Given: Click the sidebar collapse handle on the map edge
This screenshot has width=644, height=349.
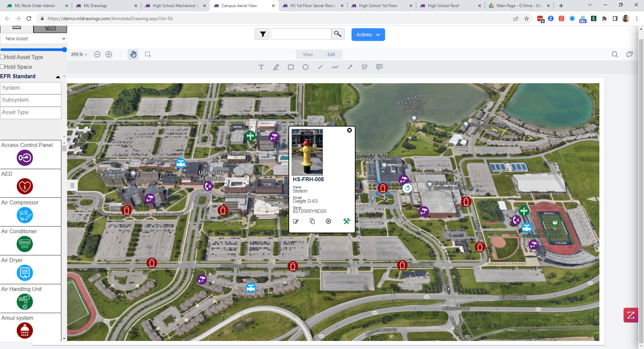Looking at the screenshot, I should (72, 185).
